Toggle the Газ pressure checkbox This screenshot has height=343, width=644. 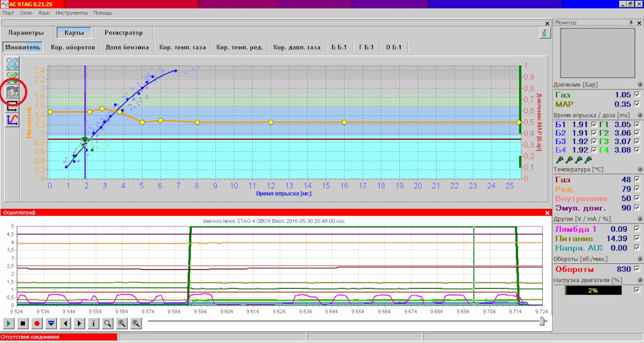coord(637,94)
